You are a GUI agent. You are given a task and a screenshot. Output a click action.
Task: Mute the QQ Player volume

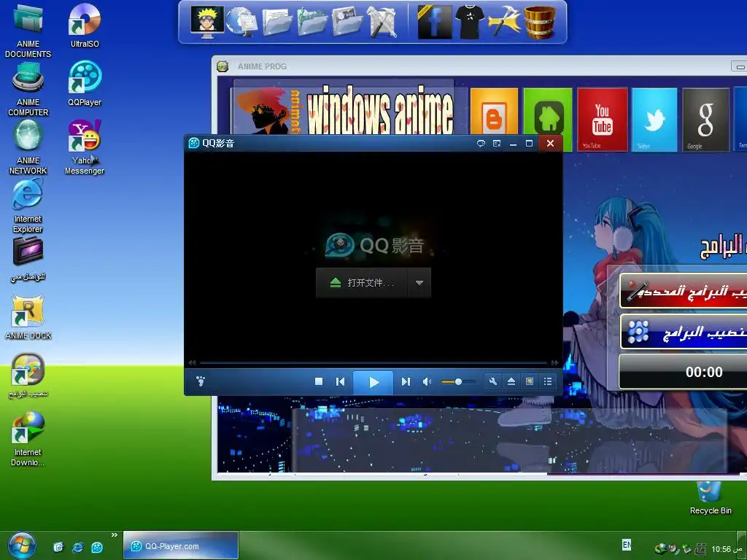point(427,381)
